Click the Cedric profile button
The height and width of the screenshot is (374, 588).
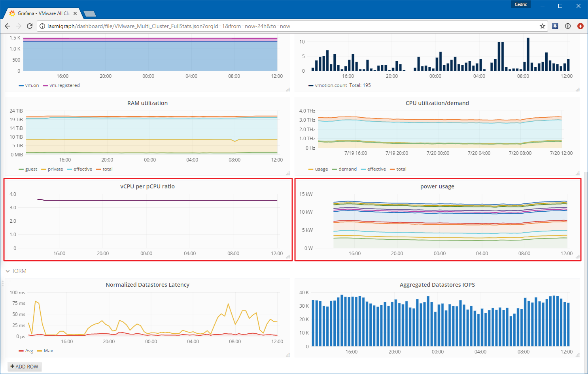tap(521, 4)
